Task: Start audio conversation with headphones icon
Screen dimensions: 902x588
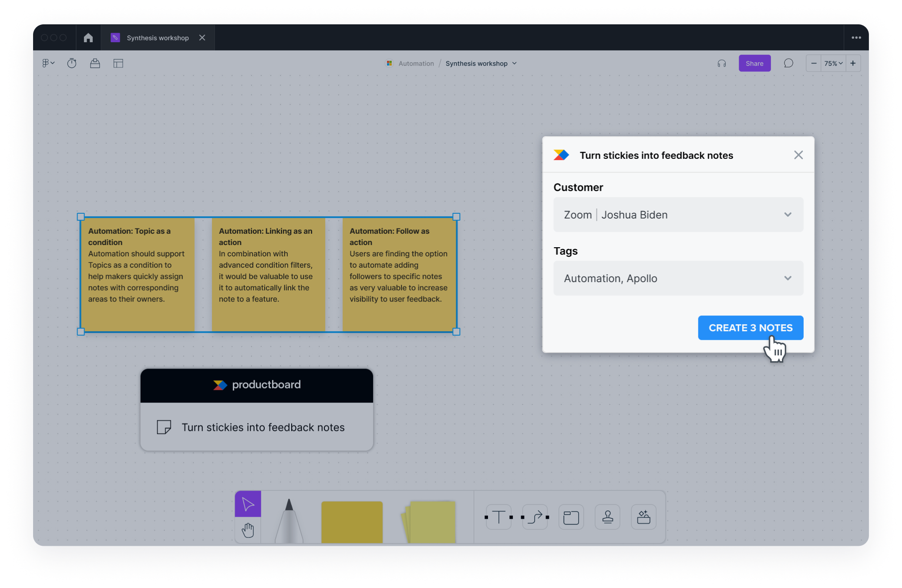Action: [x=722, y=64]
